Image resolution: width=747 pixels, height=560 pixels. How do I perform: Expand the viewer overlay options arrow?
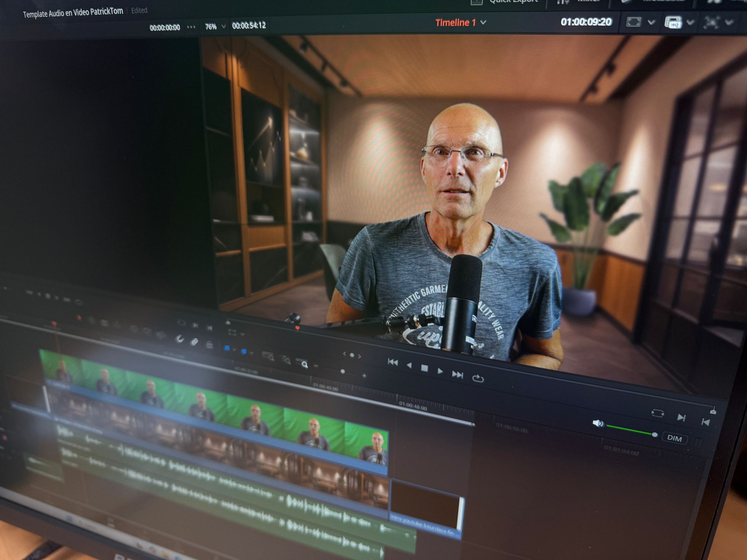coord(651,23)
